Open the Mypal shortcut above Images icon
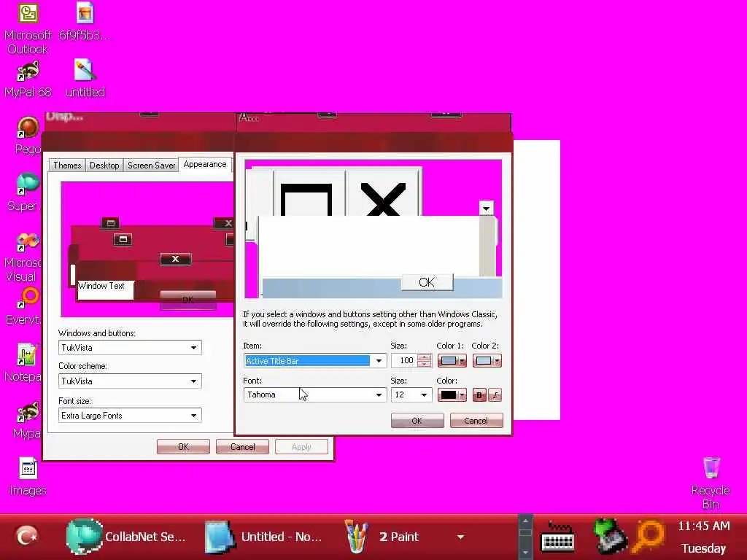Screen dimensions: 747x560 (x=27, y=420)
